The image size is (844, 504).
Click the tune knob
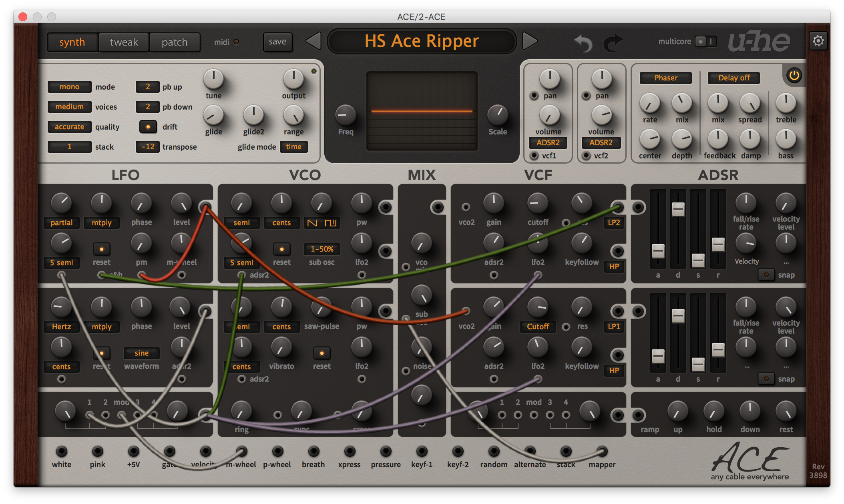click(213, 79)
